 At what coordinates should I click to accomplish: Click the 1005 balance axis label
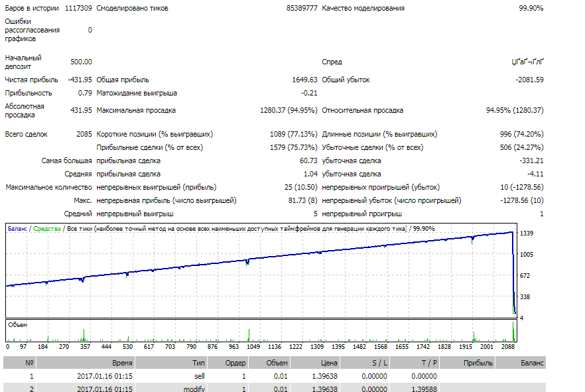pyautogui.click(x=527, y=255)
